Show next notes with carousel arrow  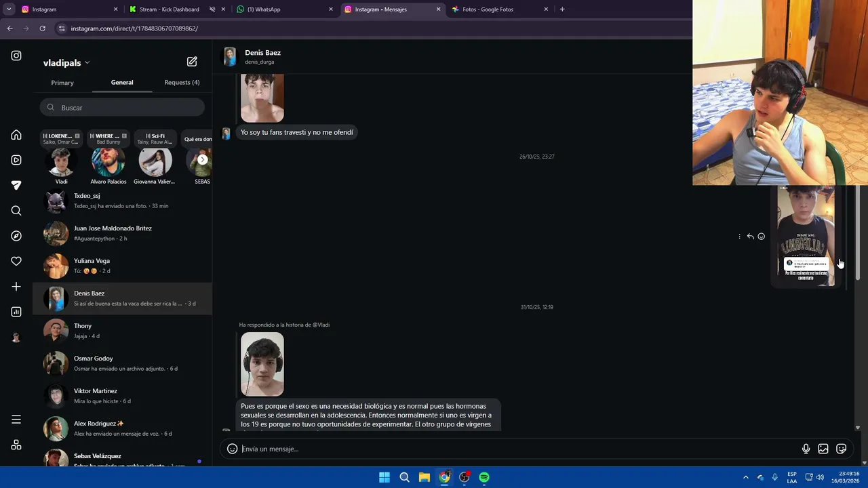(202, 160)
